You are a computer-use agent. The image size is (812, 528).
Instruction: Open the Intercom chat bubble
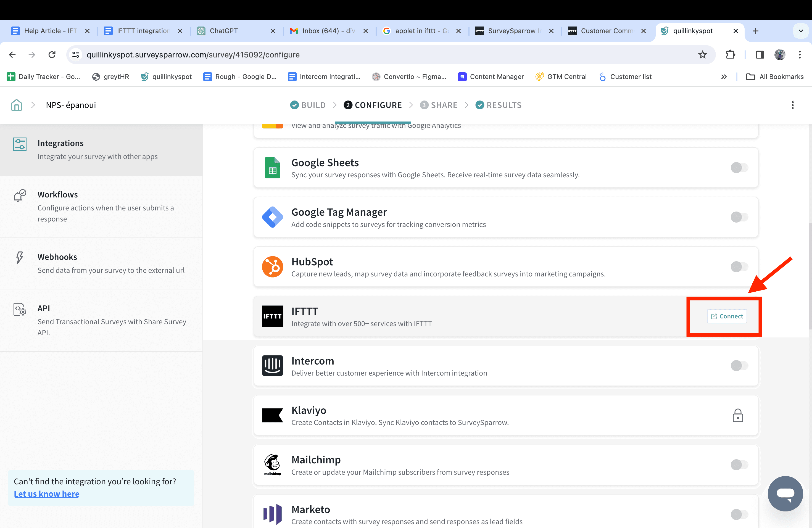785,493
